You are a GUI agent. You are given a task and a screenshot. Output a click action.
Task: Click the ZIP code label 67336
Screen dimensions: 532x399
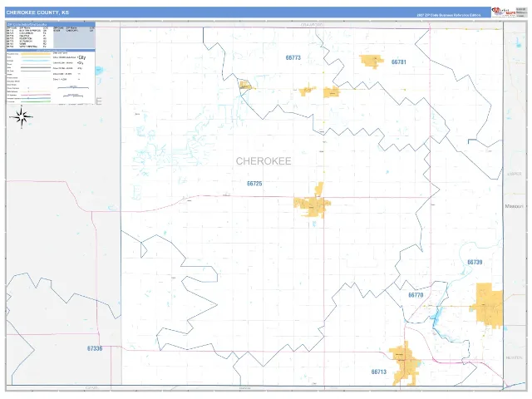pos(95,348)
